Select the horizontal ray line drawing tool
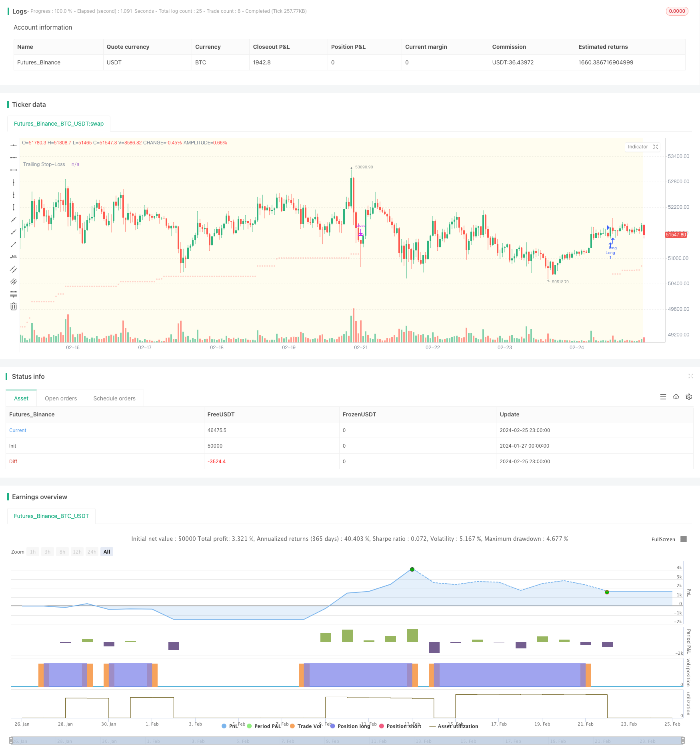The height and width of the screenshot is (756, 700). click(14, 158)
